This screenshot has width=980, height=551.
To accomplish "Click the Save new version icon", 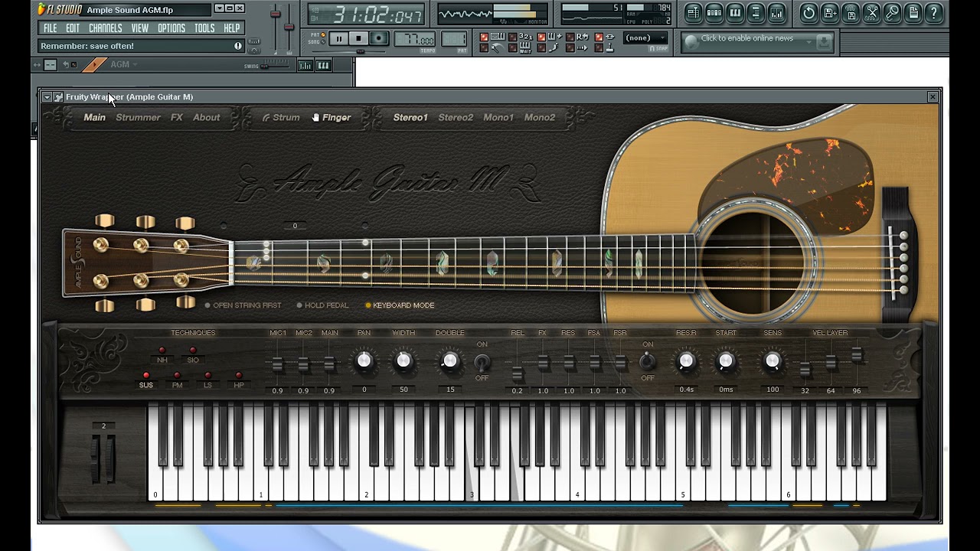I will tap(830, 12).
